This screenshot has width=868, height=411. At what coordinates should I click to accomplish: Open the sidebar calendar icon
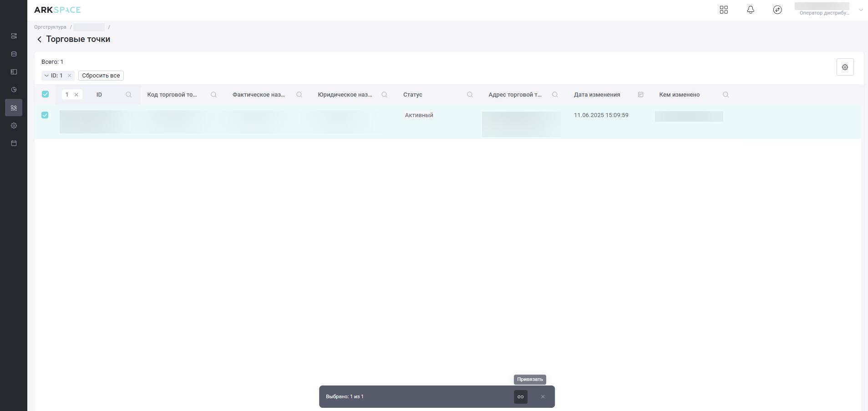pos(14,144)
